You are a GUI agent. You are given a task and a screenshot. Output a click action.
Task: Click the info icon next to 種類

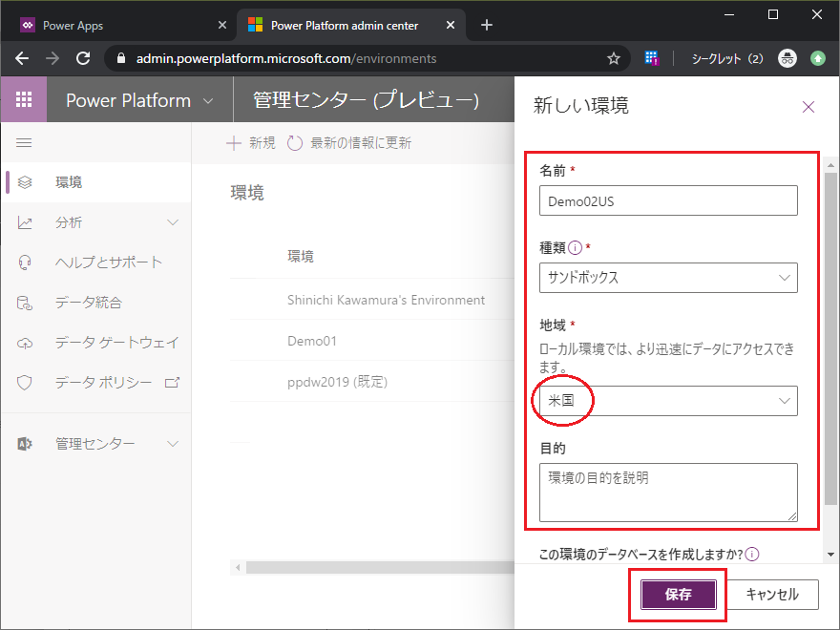(575, 247)
